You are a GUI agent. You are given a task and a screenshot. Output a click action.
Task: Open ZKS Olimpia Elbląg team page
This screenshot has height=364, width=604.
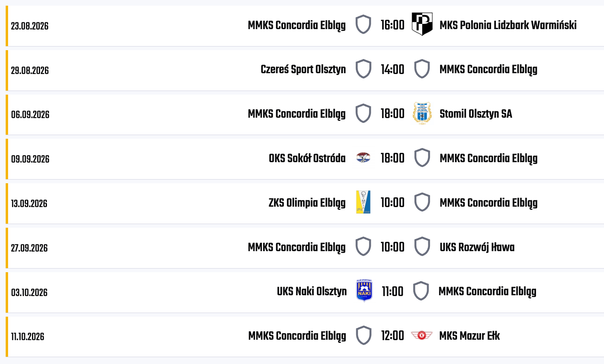307,203
